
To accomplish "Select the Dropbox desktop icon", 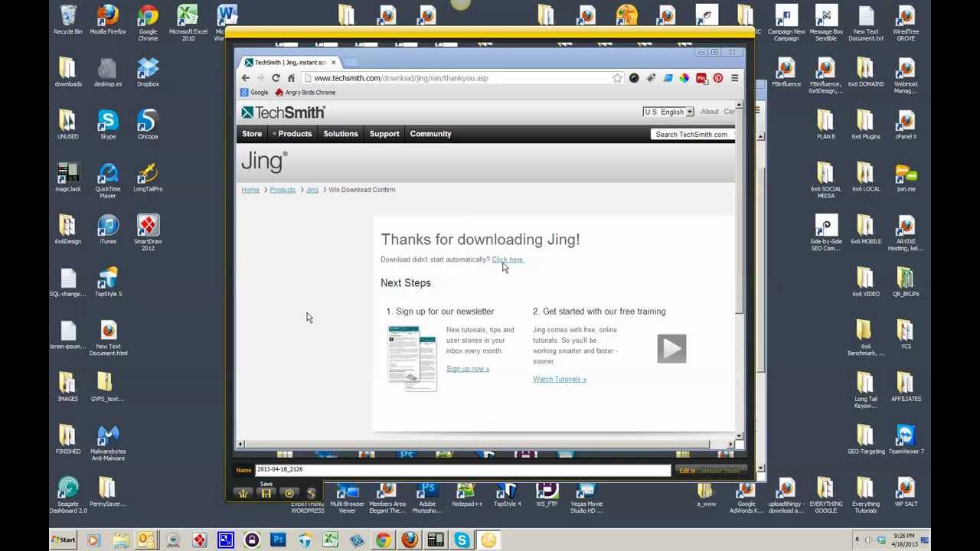I will click(x=148, y=73).
